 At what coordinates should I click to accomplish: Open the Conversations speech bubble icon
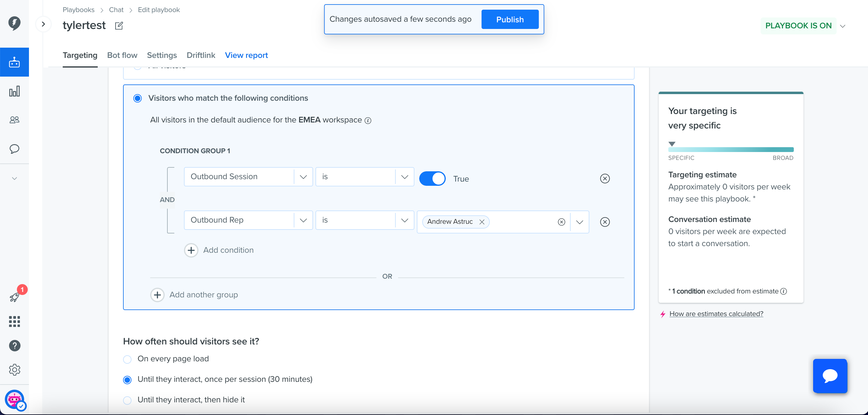tap(14, 149)
